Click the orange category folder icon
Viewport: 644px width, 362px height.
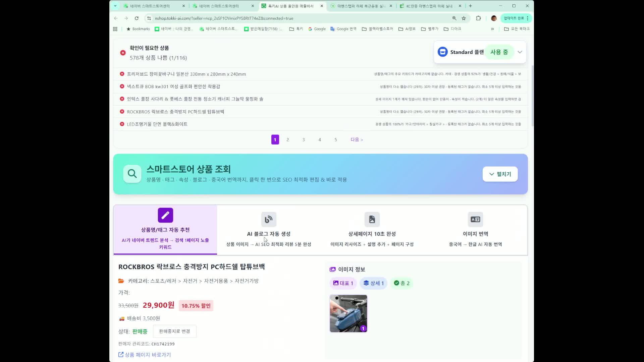click(121, 281)
